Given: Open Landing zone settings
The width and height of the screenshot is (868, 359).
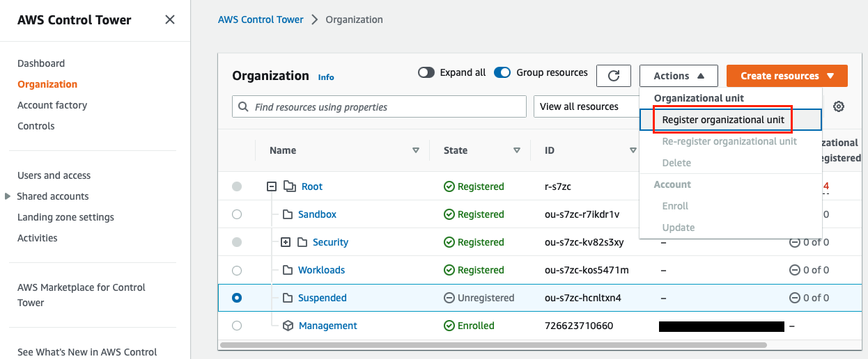Looking at the screenshot, I should coord(65,217).
